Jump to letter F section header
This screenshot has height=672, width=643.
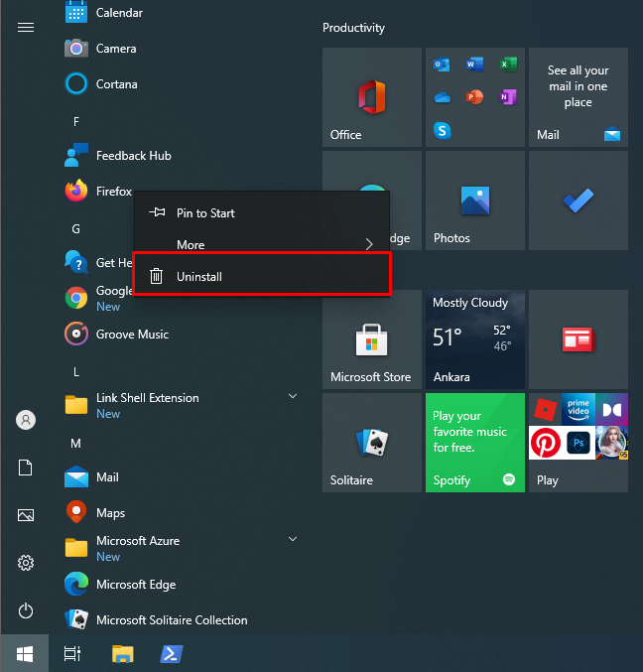76,122
